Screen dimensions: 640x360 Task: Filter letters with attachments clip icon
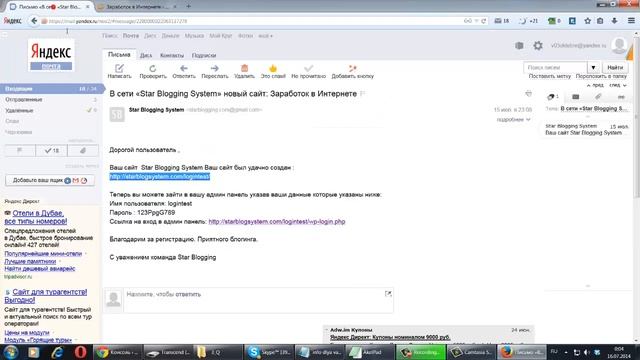(83, 151)
